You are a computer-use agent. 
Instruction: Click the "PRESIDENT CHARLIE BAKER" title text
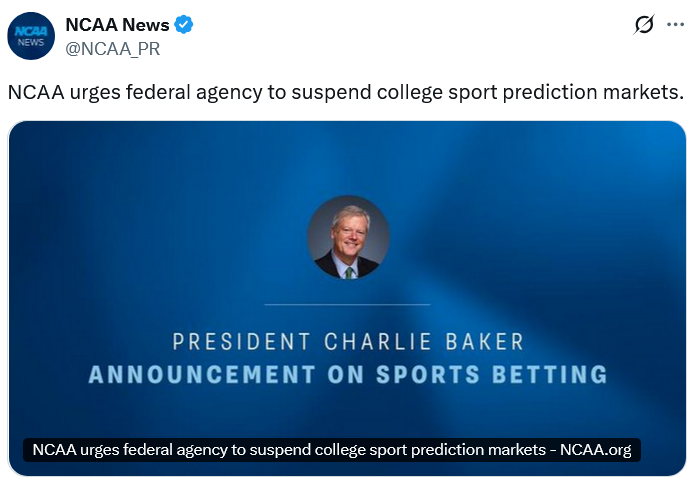click(347, 342)
